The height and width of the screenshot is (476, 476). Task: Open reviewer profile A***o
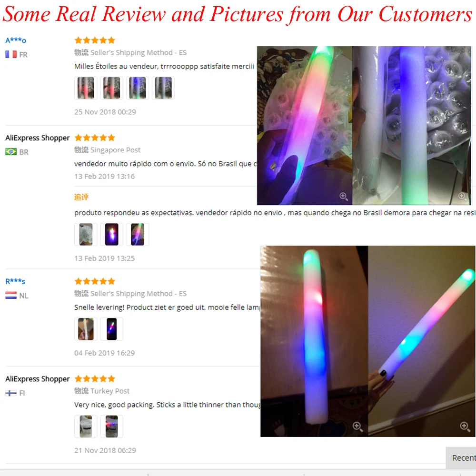click(16, 40)
